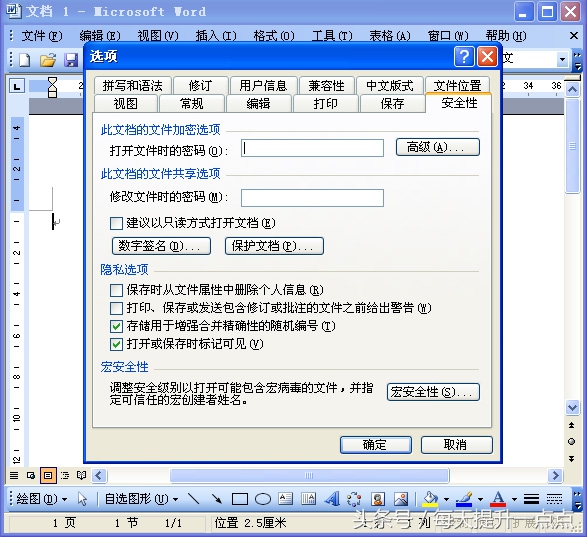The height and width of the screenshot is (537, 587).
Task: Open the line style picker
Action: click(x=531, y=499)
